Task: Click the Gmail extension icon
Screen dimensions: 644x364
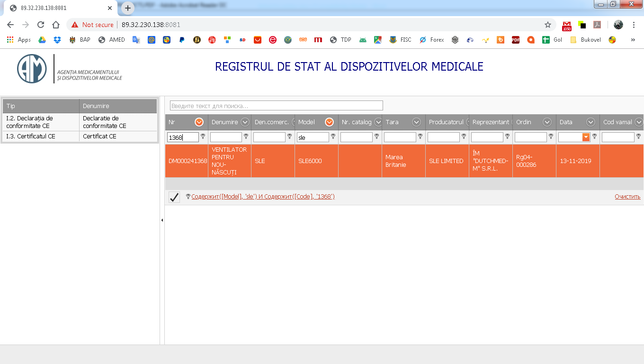Action: pos(567,25)
